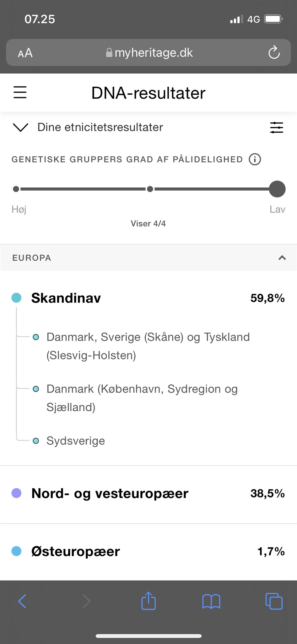Collapse the Europa region group
This screenshot has width=297, height=644.
pos(282,258)
